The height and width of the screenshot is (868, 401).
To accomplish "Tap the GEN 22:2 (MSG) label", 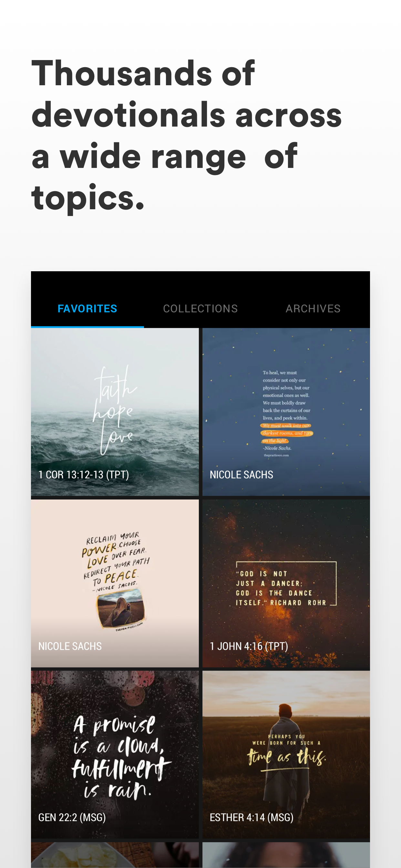I will [x=72, y=817].
